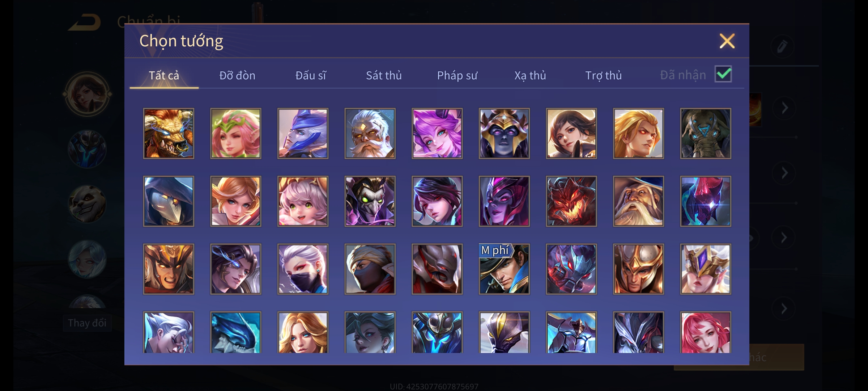
Task: Choose the pink-haired hero with green headband
Action: pyautogui.click(x=236, y=133)
